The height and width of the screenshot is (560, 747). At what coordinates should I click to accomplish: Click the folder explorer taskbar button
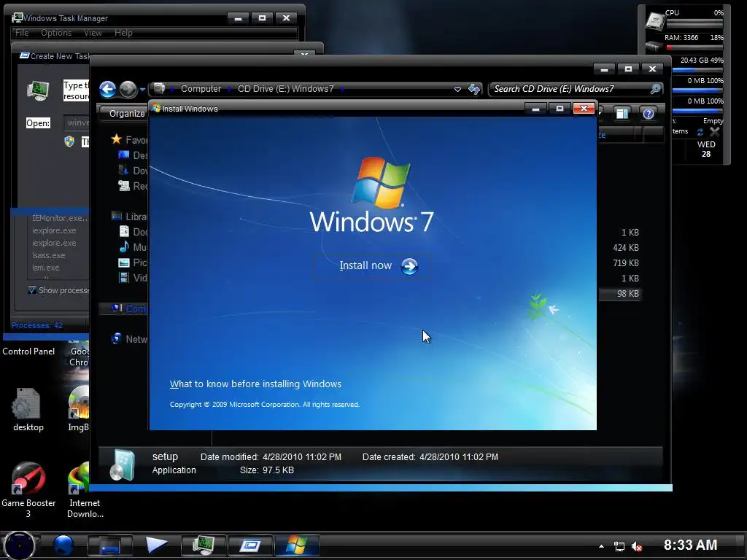click(x=110, y=545)
